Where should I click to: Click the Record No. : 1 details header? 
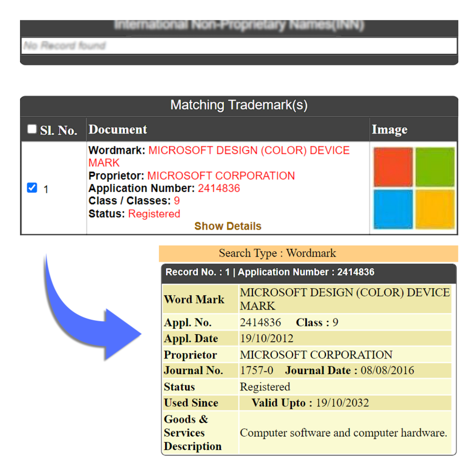point(270,272)
